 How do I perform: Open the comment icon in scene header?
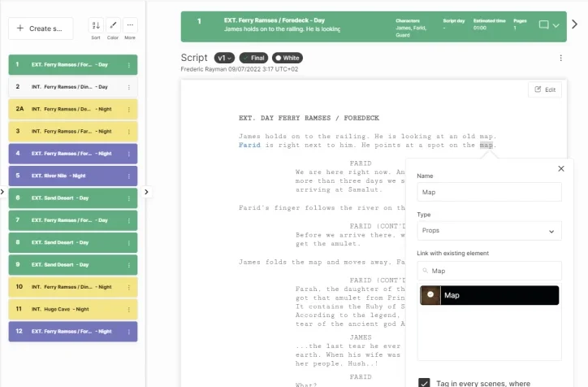coord(544,24)
